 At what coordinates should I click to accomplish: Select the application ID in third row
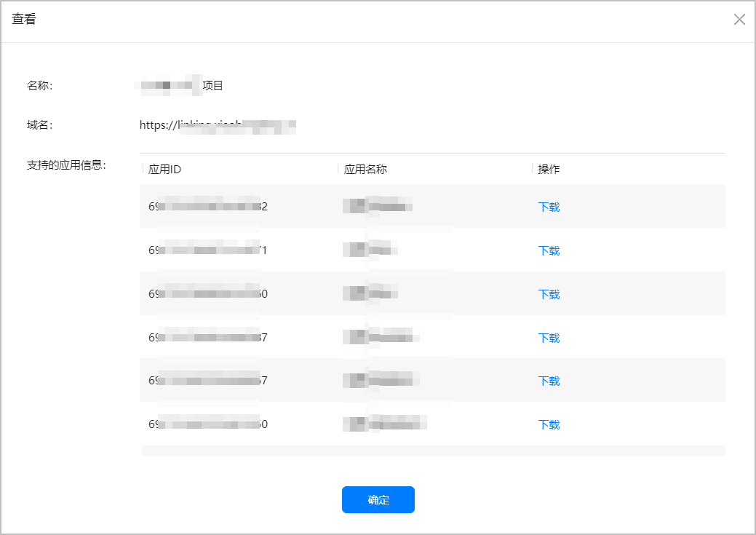click(207, 294)
